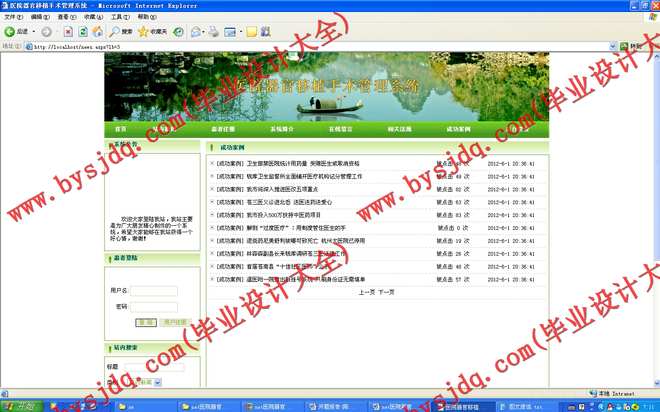Open the first 成功案例 article link
This screenshot has height=412, width=660.
pyautogui.click(x=290, y=163)
